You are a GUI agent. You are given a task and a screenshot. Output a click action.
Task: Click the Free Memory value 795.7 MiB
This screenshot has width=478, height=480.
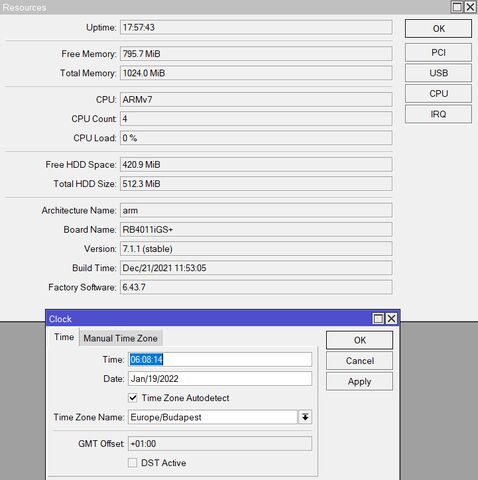click(256, 54)
